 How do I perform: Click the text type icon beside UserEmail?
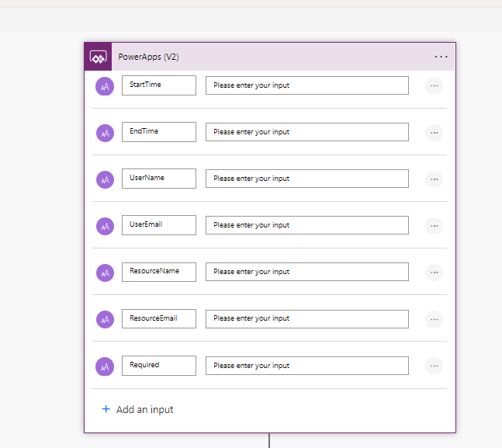[105, 226]
